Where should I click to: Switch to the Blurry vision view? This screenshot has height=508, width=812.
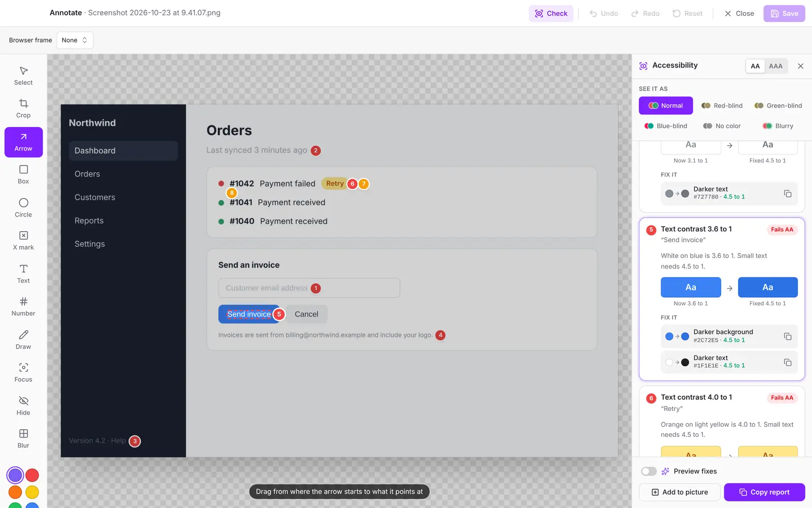point(778,126)
